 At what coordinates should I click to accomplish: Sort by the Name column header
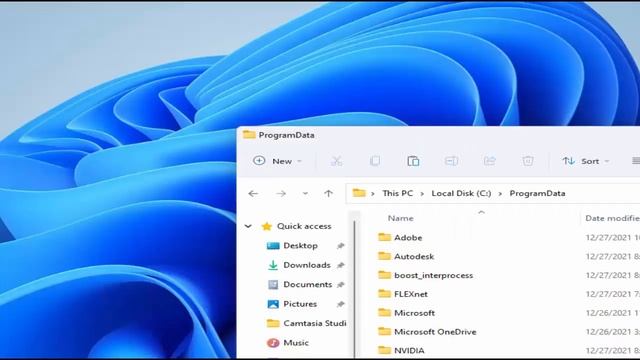pyautogui.click(x=400, y=218)
